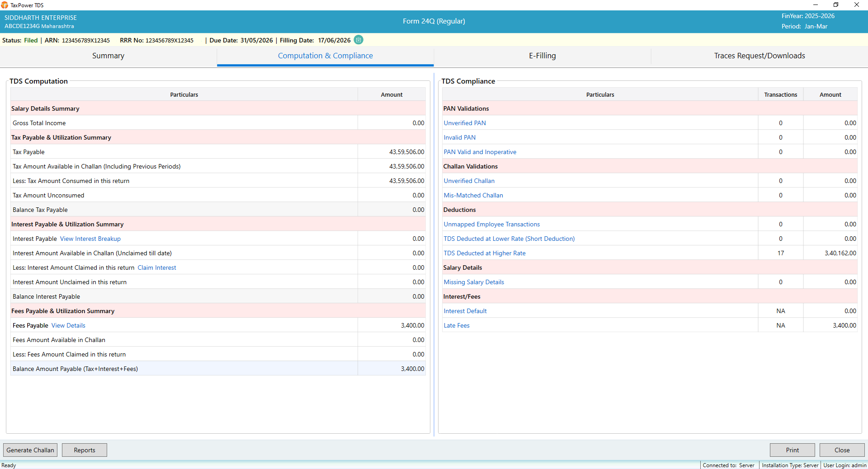Open the E-Filling tab
This screenshot has height=469, width=868.
542,56
